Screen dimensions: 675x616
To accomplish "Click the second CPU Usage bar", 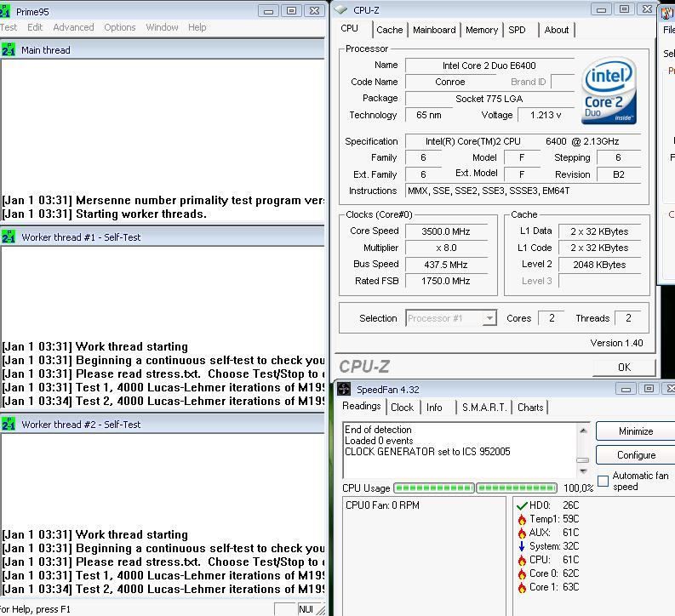I will (x=517, y=488).
